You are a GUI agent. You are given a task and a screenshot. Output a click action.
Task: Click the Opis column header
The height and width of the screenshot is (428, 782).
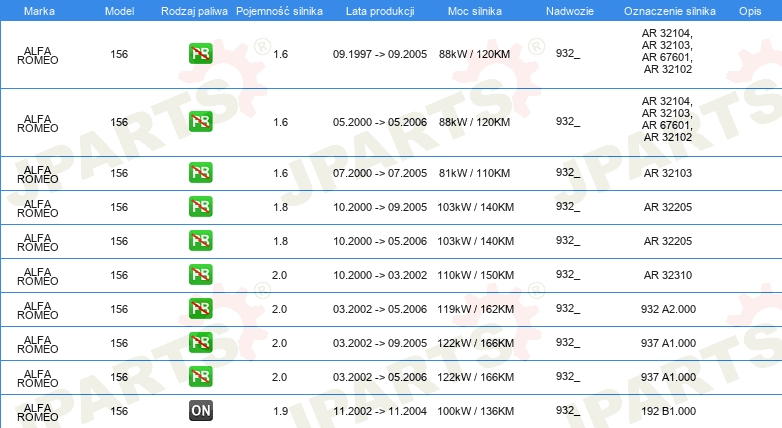click(750, 11)
